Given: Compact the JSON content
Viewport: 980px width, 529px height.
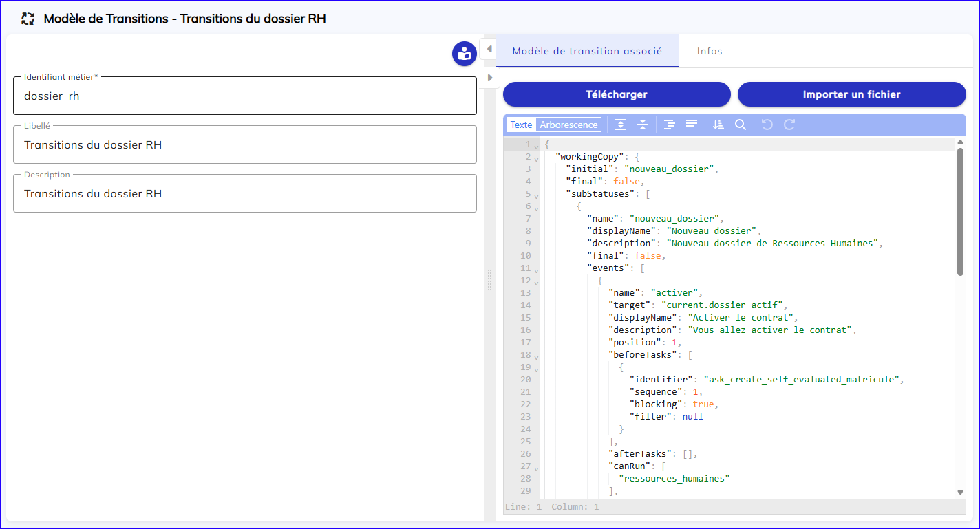Looking at the screenshot, I should pos(691,125).
